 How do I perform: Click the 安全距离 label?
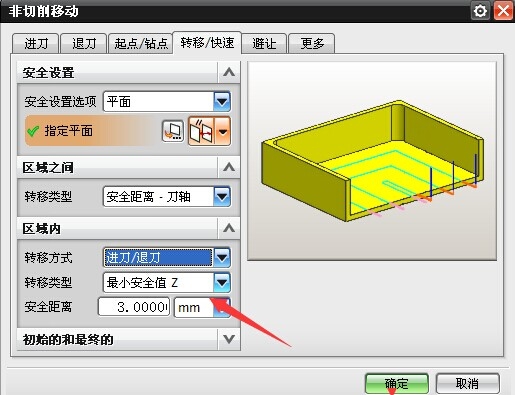(48, 307)
